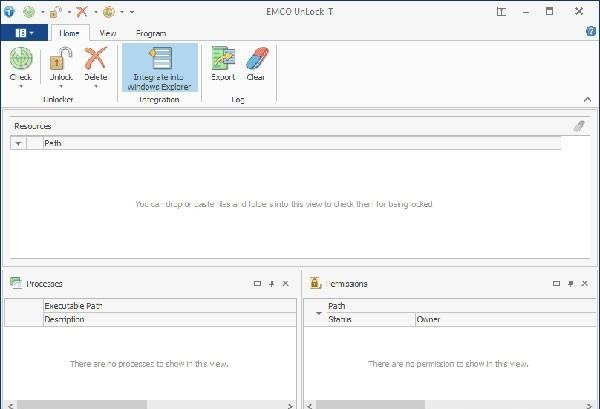Close the Permissions panel
600x409 pixels.
click(x=584, y=284)
